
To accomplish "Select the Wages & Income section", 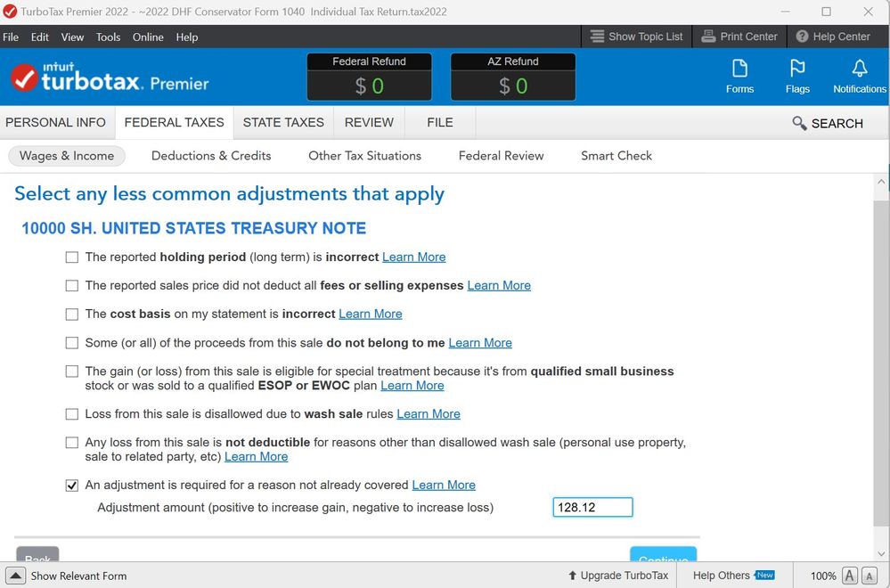I will pyautogui.click(x=67, y=156).
